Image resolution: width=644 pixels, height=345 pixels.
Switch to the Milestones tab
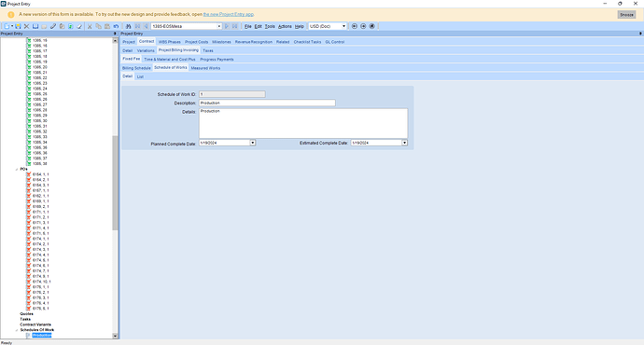coord(221,42)
